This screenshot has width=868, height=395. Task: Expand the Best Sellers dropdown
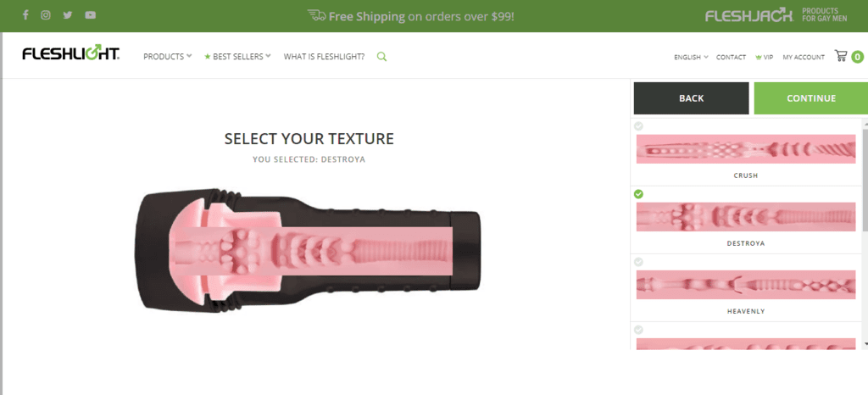pos(238,57)
